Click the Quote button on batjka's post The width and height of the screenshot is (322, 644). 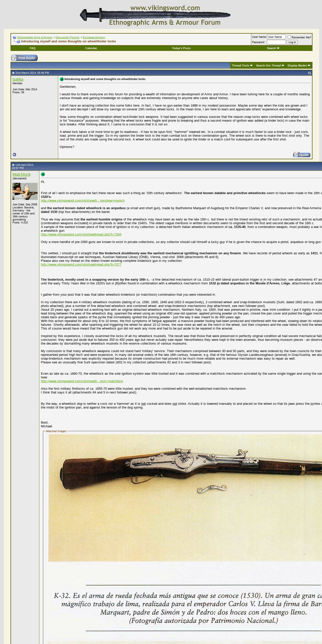[x=302, y=155]
